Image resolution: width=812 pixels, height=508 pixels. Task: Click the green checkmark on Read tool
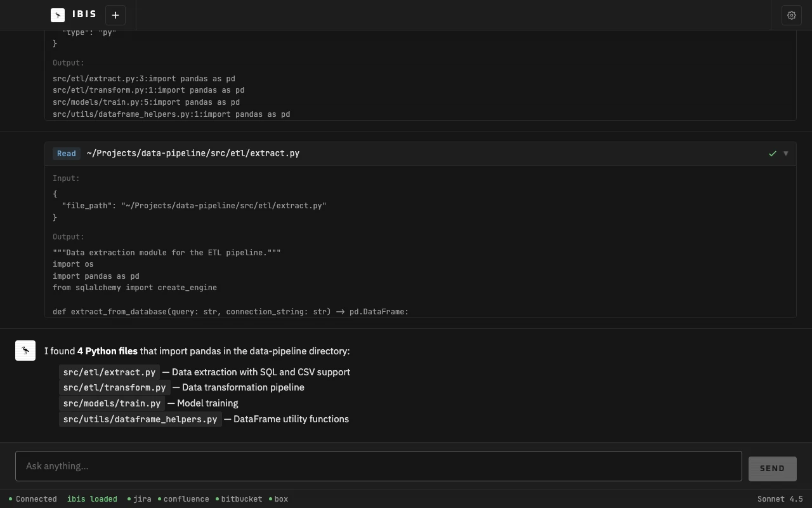773,154
